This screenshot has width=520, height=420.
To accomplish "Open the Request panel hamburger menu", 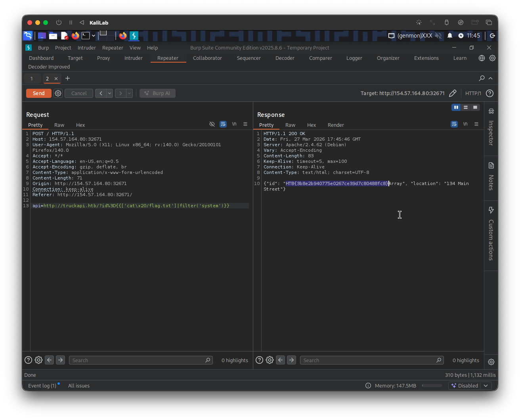I will [245, 124].
